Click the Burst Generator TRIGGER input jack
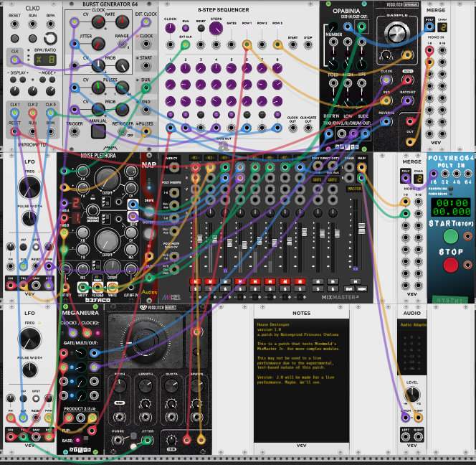The width and height of the screenshot is (476, 465). pyautogui.click(x=75, y=131)
